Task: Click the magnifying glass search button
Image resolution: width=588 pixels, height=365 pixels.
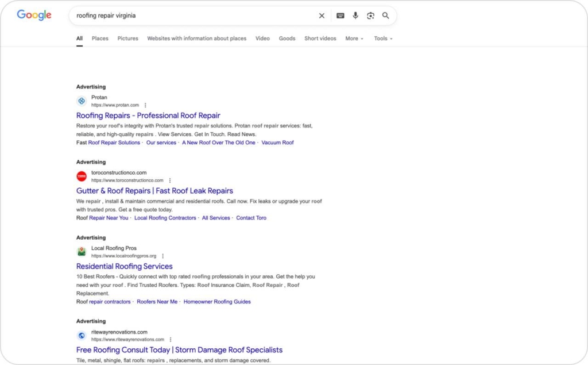Action: click(386, 16)
